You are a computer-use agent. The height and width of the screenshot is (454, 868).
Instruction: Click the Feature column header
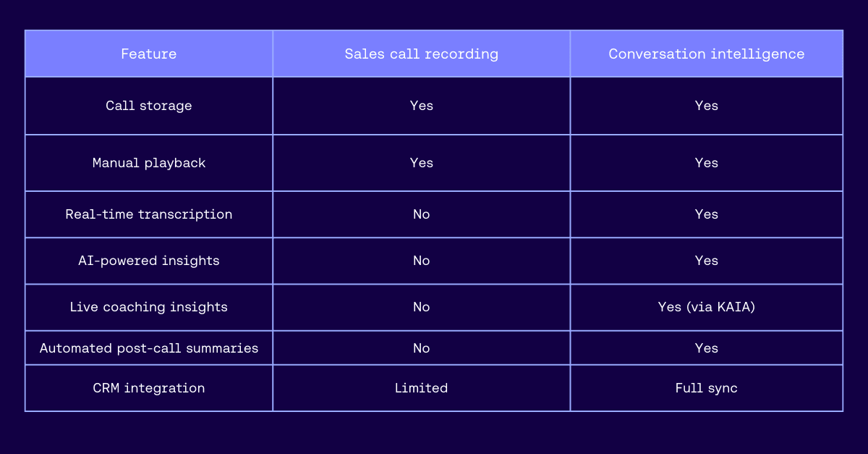click(148, 54)
